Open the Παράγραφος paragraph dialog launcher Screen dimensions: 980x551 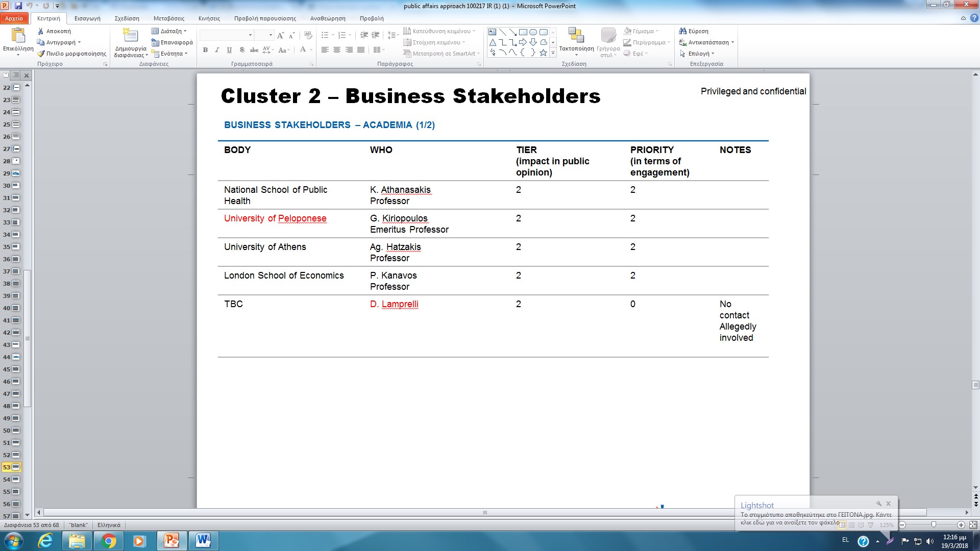click(479, 64)
